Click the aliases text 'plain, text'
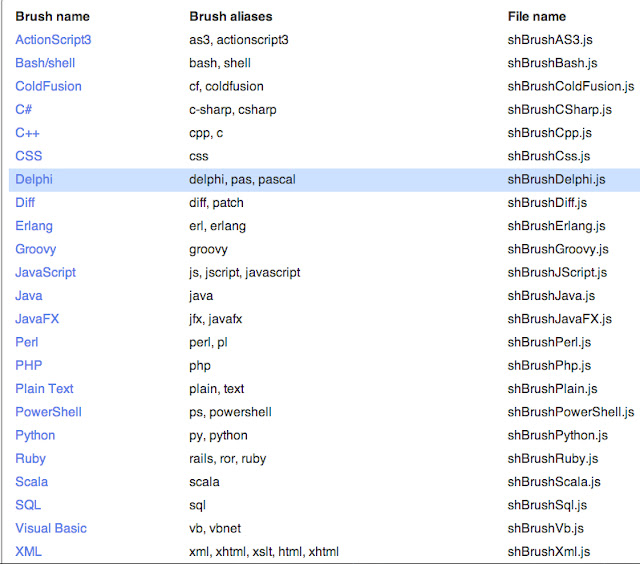The height and width of the screenshot is (564, 640). pyautogui.click(x=217, y=389)
